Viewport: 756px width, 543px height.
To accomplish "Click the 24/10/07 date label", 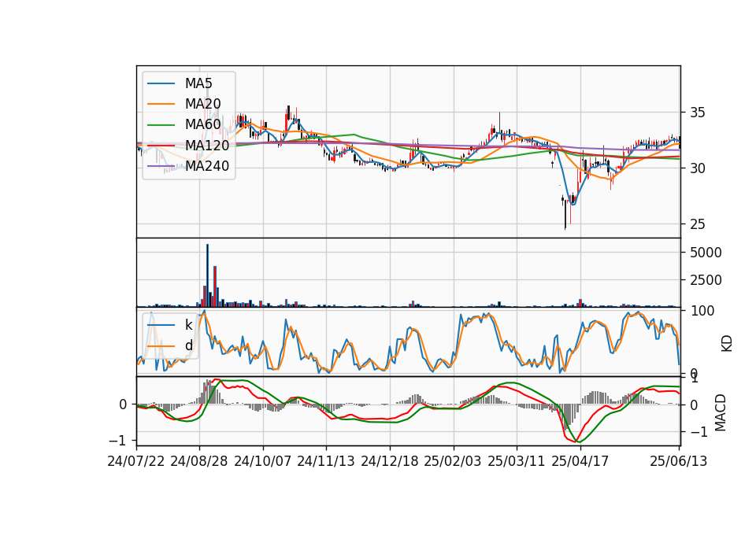I will pos(263,461).
